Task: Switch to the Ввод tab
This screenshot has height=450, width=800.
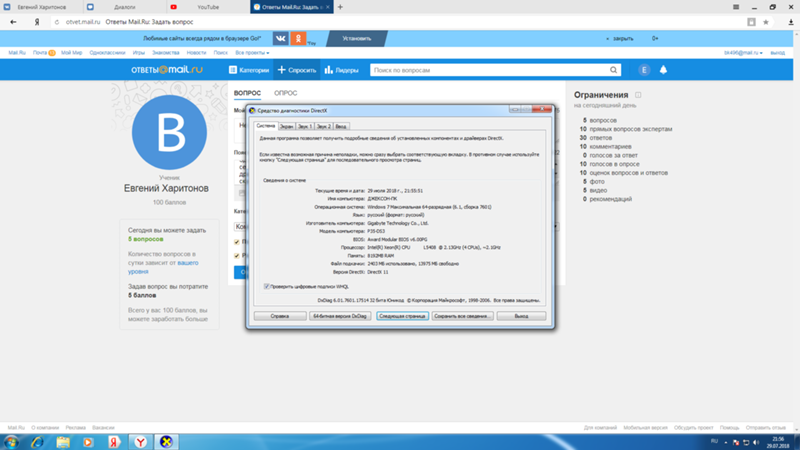Action: (341, 126)
